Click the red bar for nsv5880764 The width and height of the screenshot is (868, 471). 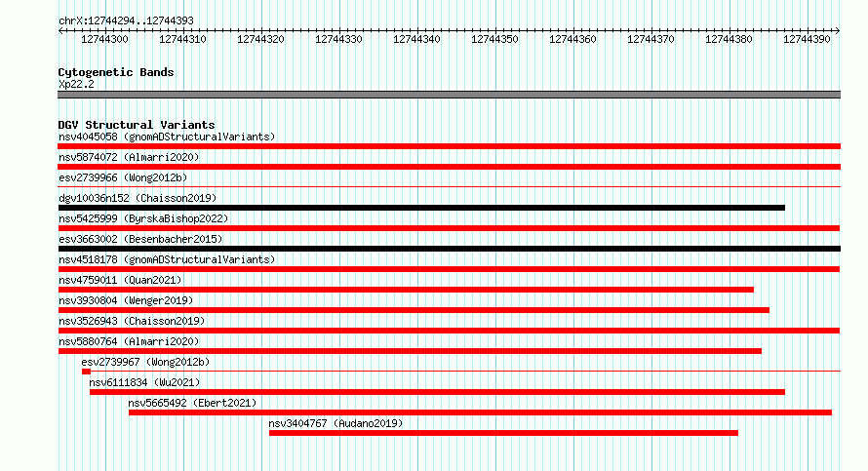[410, 351]
